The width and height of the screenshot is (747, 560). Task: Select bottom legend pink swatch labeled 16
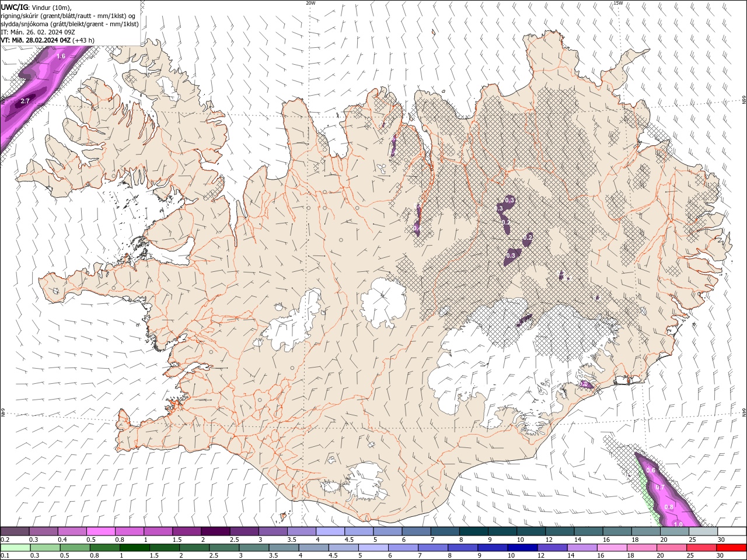[x=612, y=548]
